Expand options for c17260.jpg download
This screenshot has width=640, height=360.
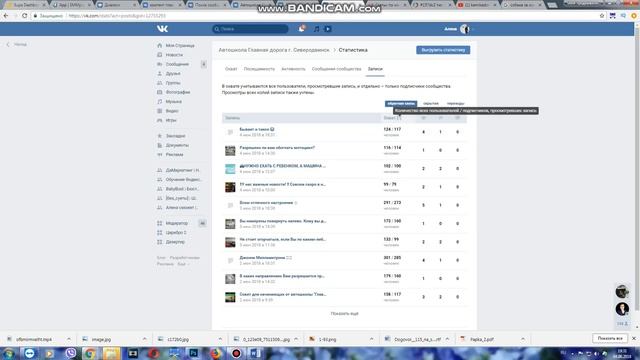[x=220, y=339]
